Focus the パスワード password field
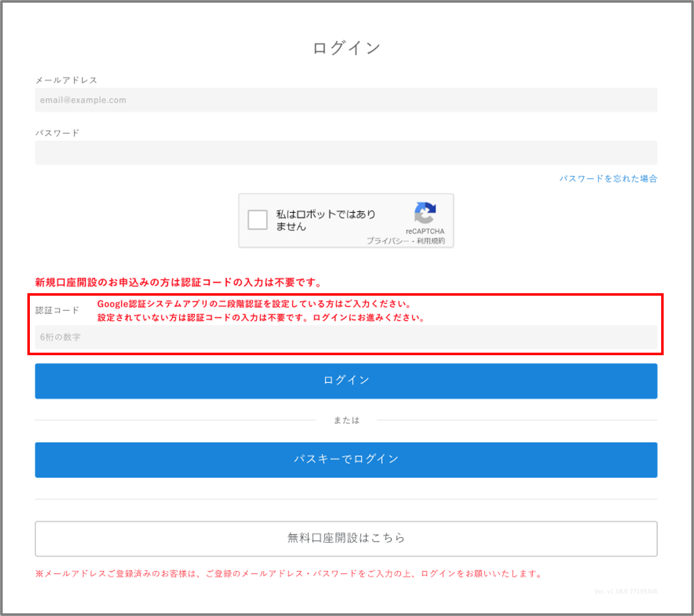 [346, 153]
